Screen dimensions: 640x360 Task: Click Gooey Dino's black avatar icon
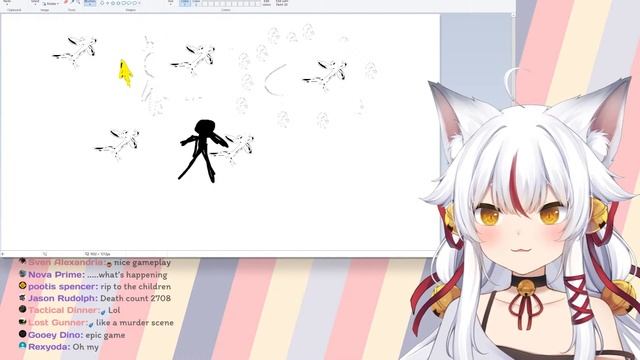pyautogui.click(x=22, y=334)
